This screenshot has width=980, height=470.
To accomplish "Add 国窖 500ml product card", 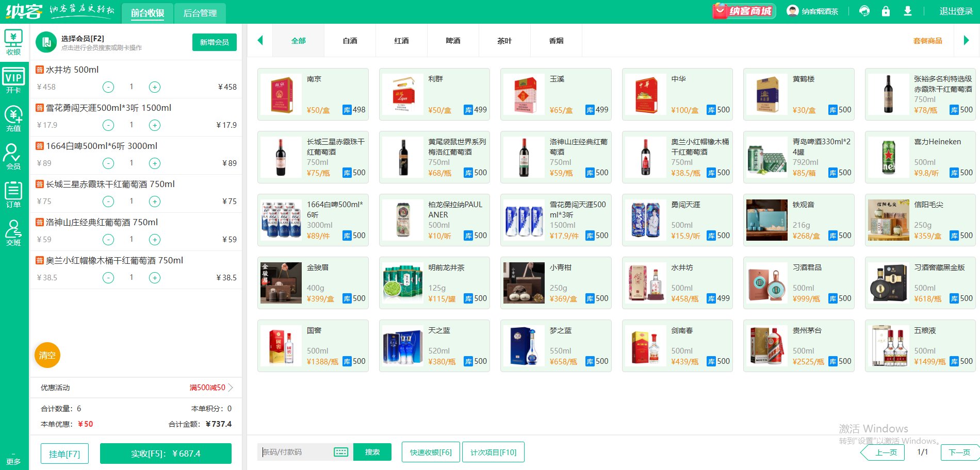I will (x=313, y=346).
